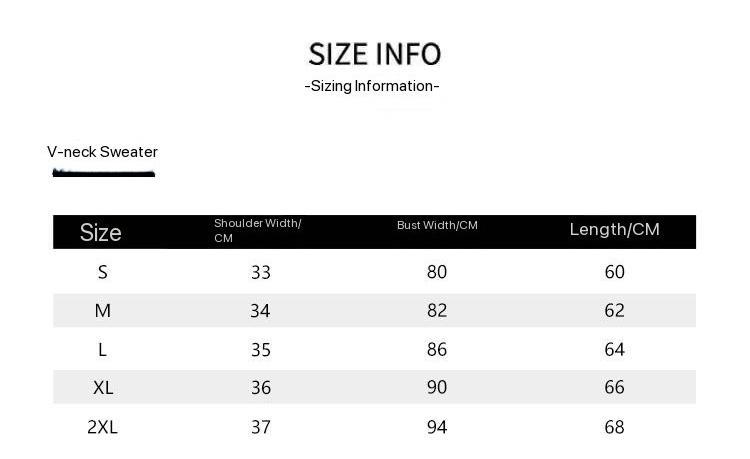
Task: Click bust width value 82
Action: [437, 311]
